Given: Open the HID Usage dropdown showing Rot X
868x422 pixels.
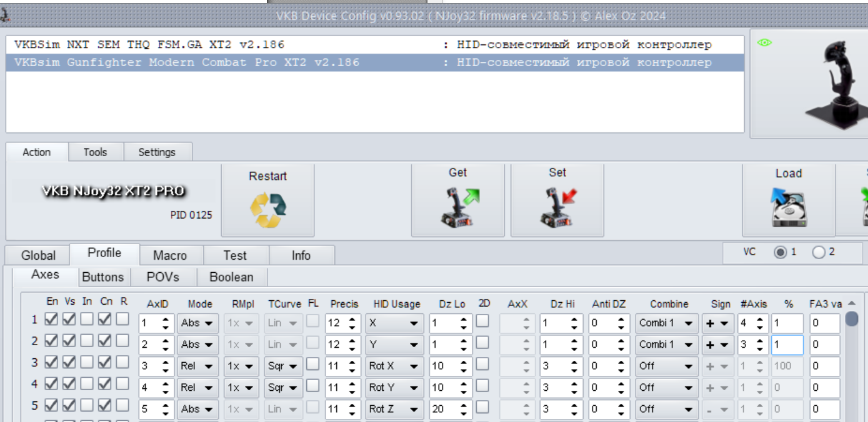Looking at the screenshot, I should tap(394, 366).
